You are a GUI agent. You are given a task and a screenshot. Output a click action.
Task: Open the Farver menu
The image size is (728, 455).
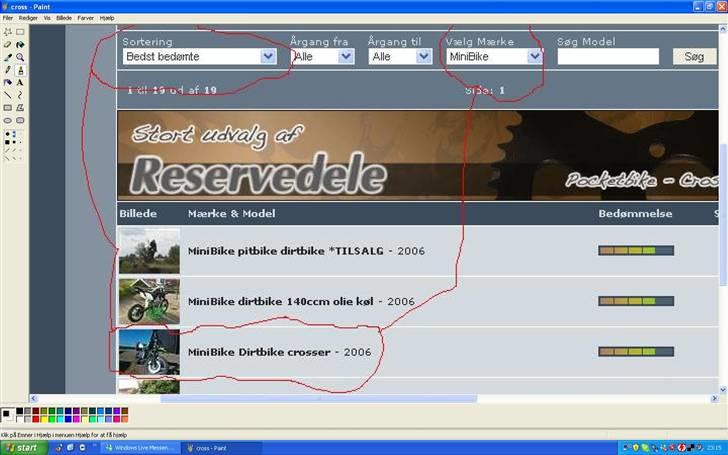[x=86, y=18]
